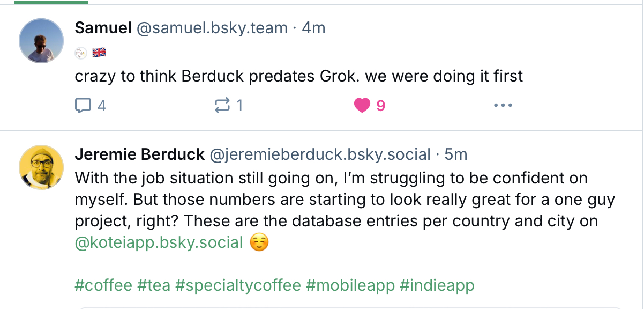Click the #mobileapp hashtag
The width and height of the screenshot is (644, 309).
350,285
